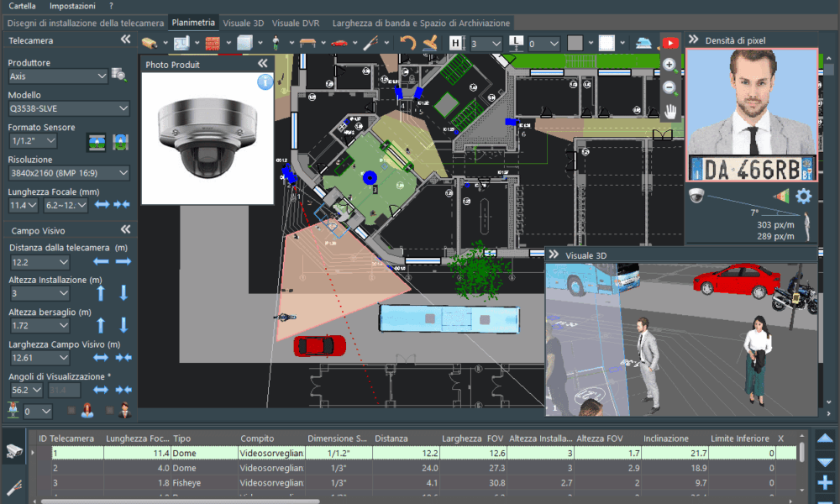Viewport: 840px width, 504px height.
Task: Switch to the Visuale DVR tab
Action: point(296,23)
